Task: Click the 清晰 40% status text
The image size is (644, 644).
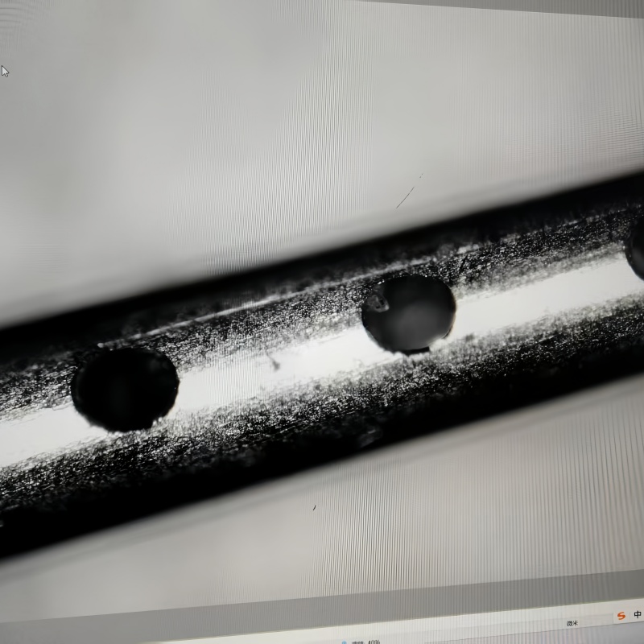Action: point(362,642)
